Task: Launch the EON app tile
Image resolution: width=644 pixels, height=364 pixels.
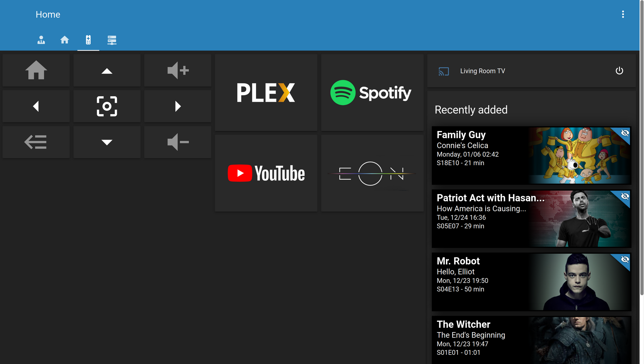Action: pos(372,173)
